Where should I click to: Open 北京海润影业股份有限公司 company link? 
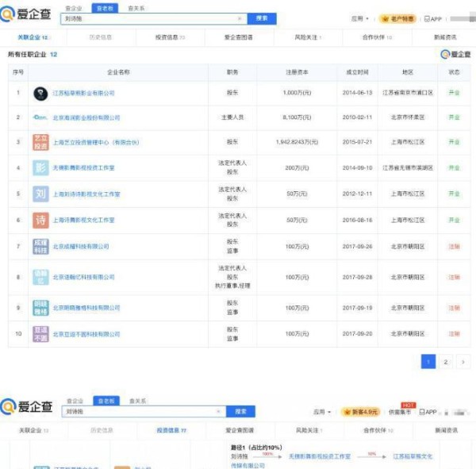click(86, 117)
